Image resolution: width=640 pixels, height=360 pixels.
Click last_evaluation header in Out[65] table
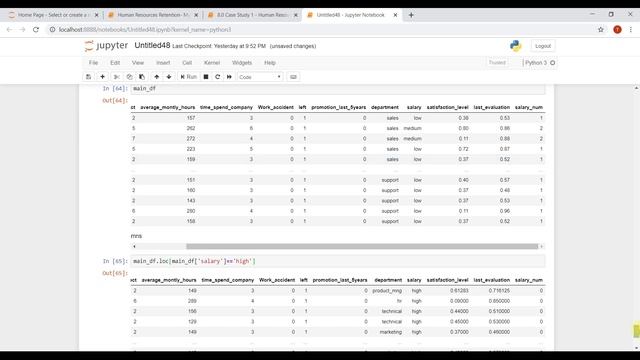[491, 280]
